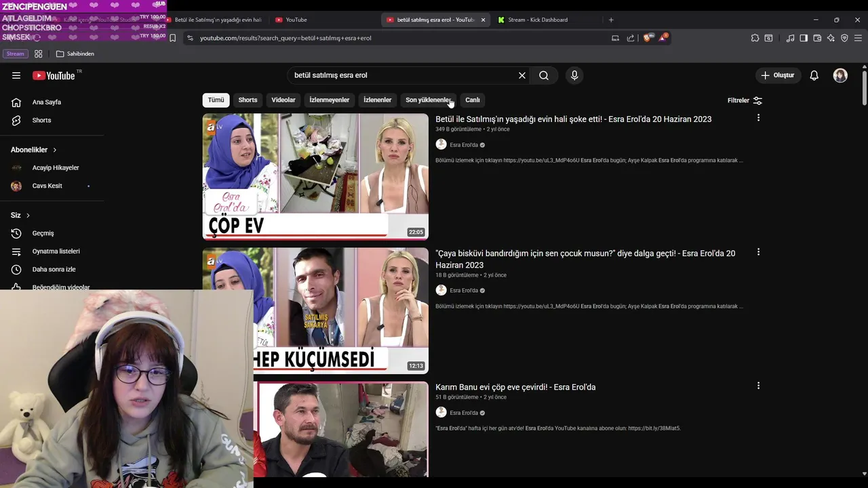868x488 pixels.
Task: Open YouTube notifications bell
Action: [x=814, y=75]
